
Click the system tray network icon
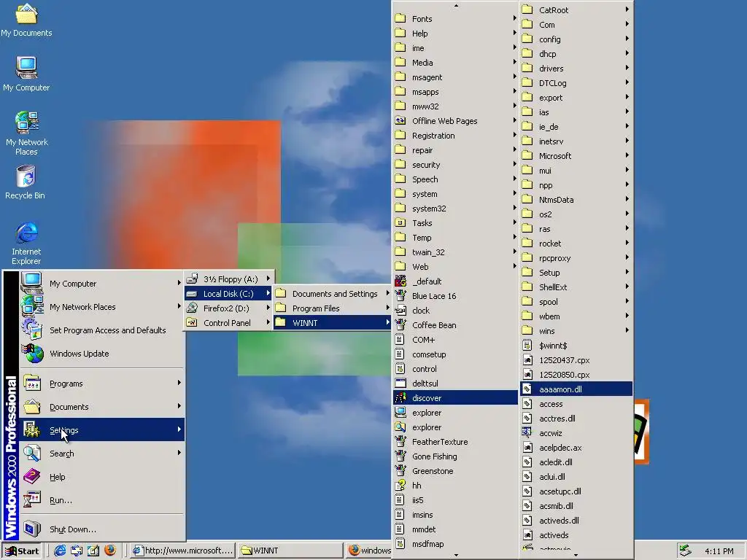tap(685, 551)
